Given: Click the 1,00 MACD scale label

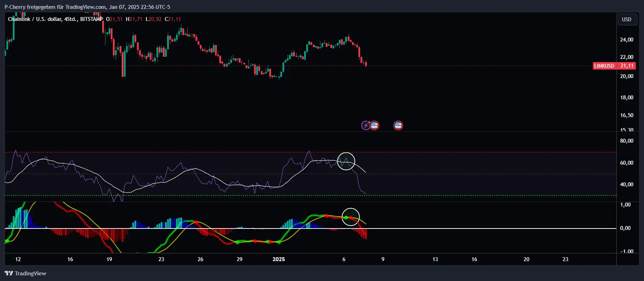Looking at the screenshot, I should point(625,205).
